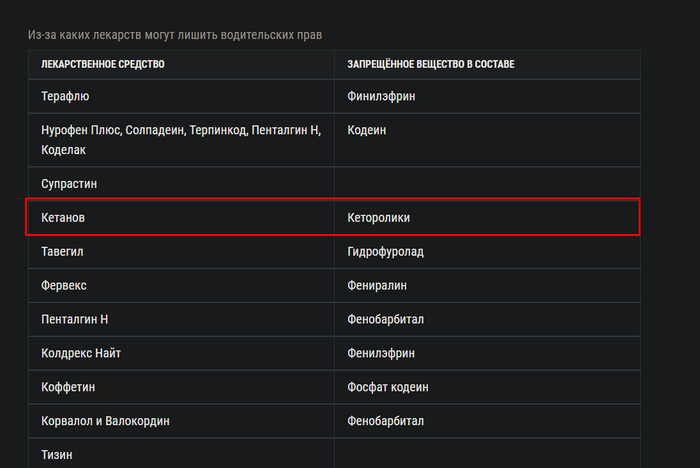The image size is (700, 468).
Task: Click the Фениралин cell
Action: point(380,285)
